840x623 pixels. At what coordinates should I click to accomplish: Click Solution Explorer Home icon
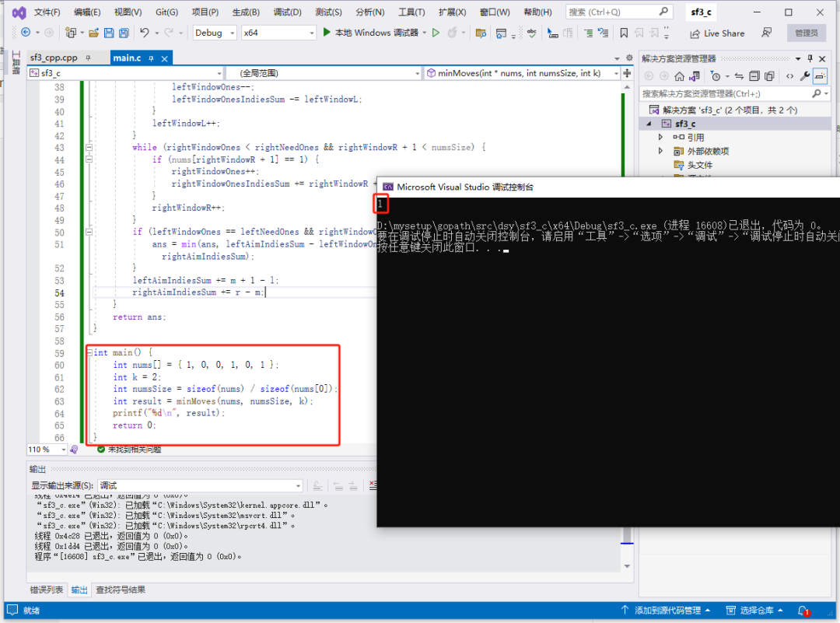tap(679, 76)
